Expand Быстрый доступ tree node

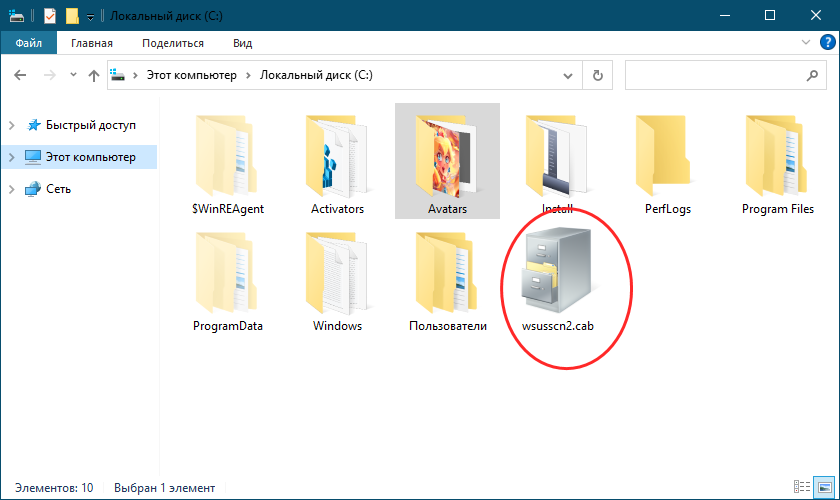12,125
